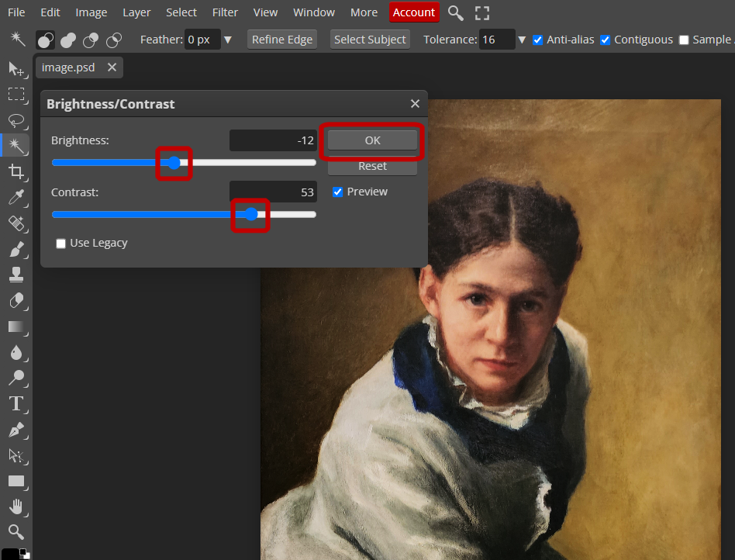
Task: Click the Refine Edge button
Action: coord(282,40)
